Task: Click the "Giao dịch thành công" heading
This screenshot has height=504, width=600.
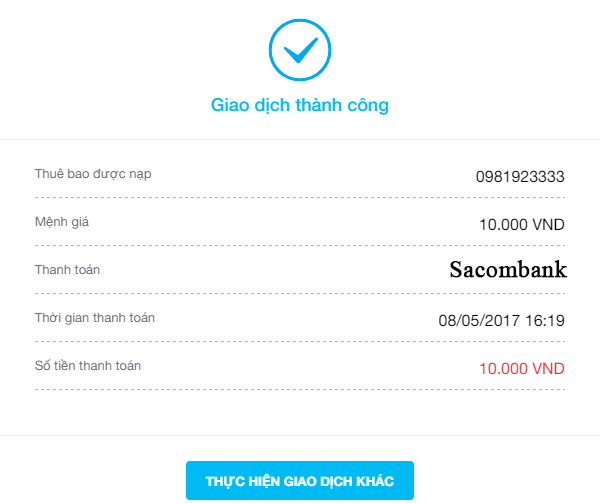Action: coord(300,104)
